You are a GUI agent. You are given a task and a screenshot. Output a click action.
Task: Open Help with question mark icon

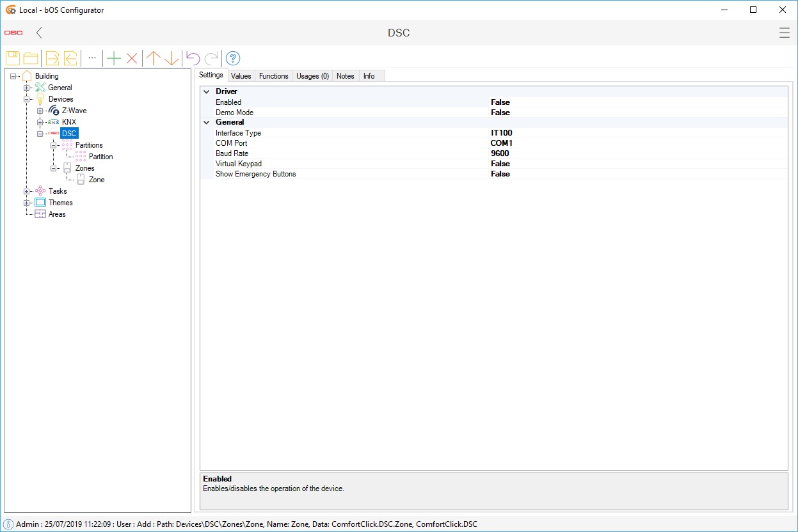(x=233, y=58)
